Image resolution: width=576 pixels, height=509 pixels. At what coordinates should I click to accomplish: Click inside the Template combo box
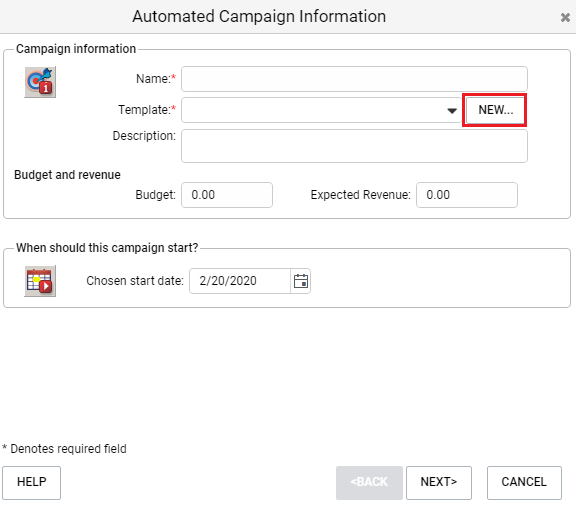(x=321, y=110)
